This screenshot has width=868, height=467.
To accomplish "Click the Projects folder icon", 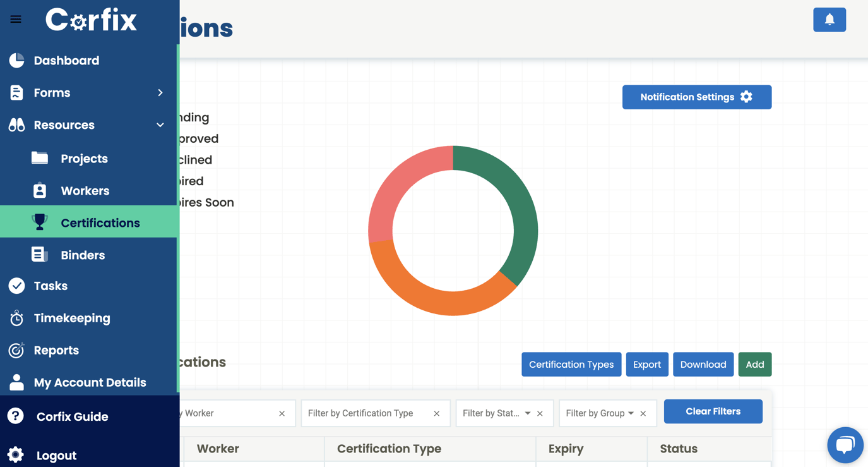I will point(40,158).
